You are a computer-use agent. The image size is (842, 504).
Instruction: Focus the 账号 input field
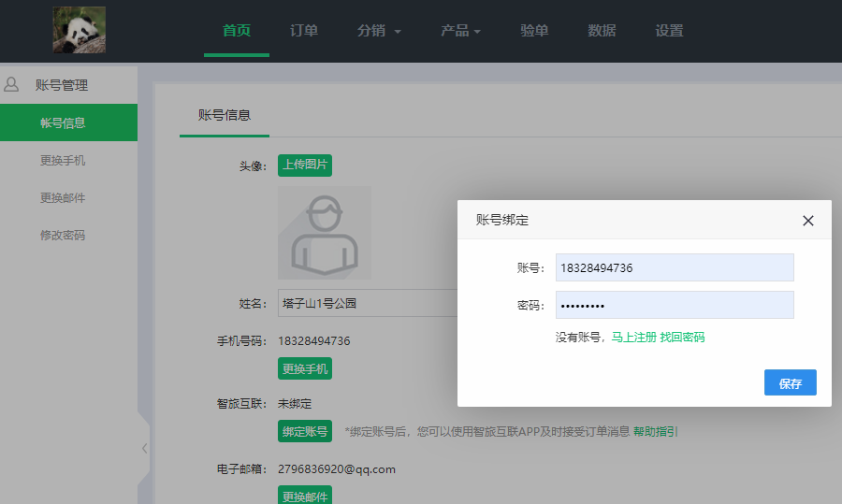click(674, 267)
